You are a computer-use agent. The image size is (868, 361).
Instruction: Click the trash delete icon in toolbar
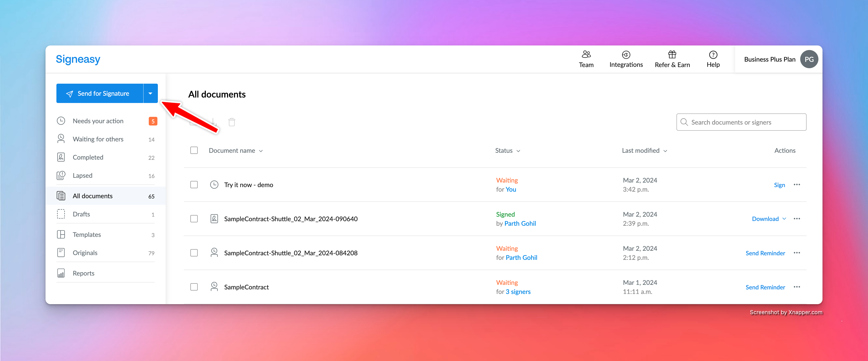tap(232, 122)
